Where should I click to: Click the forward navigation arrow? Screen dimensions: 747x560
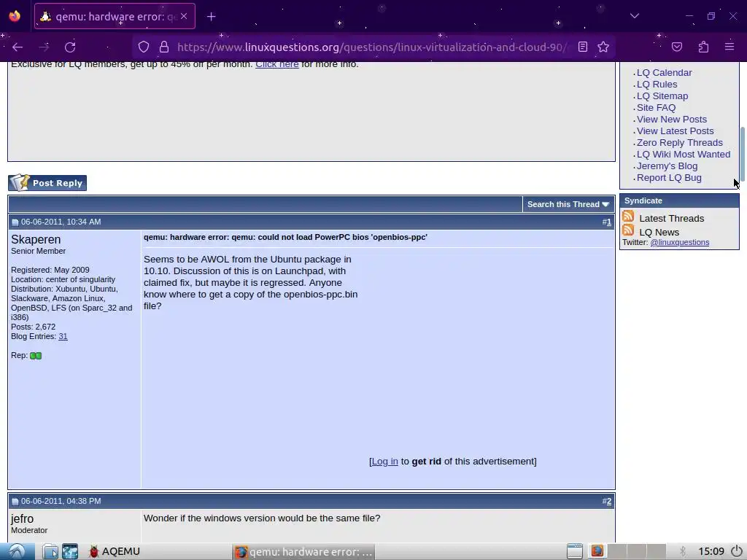[44, 47]
